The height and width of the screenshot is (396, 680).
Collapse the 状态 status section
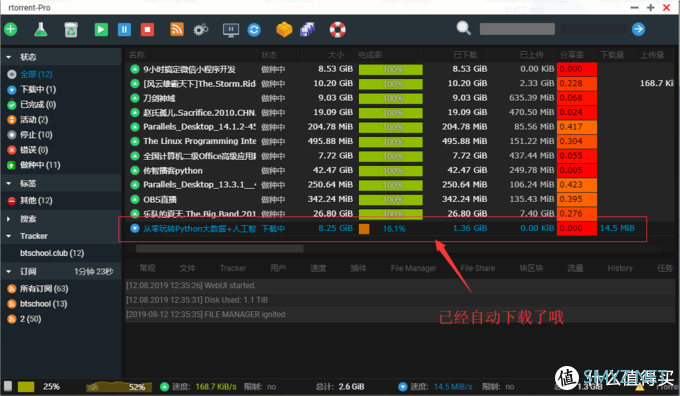(8, 57)
